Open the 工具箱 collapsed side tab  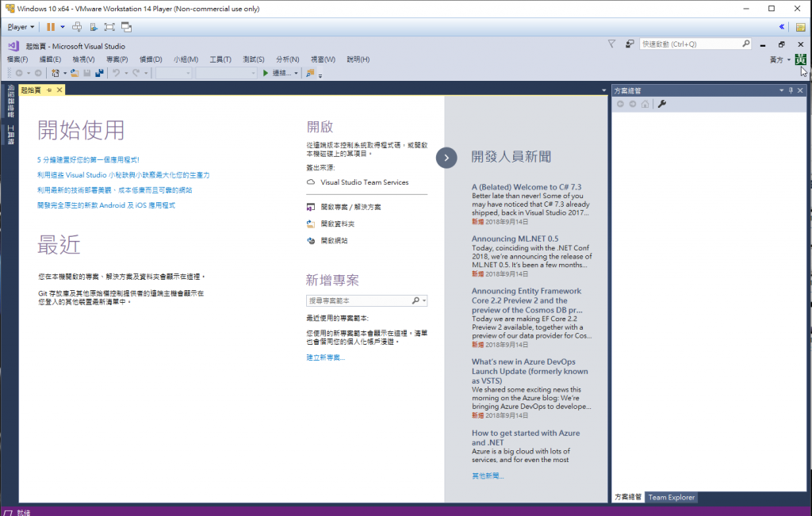[11, 135]
